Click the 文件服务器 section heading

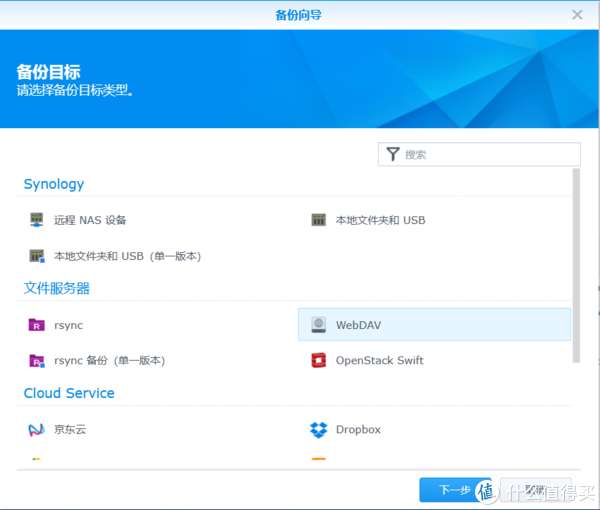[57, 288]
